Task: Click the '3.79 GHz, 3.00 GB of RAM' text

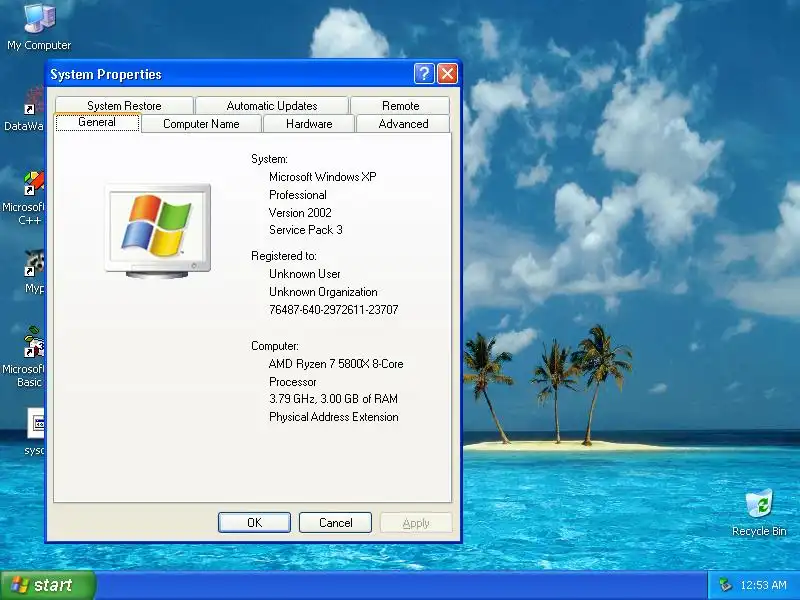Action: pyautogui.click(x=333, y=399)
